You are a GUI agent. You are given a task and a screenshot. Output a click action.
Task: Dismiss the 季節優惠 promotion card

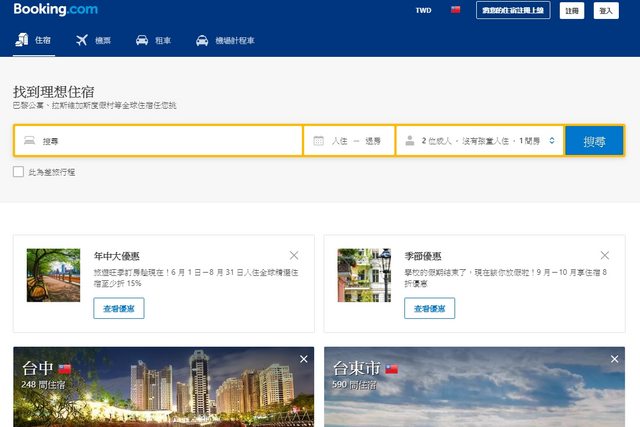tap(604, 256)
